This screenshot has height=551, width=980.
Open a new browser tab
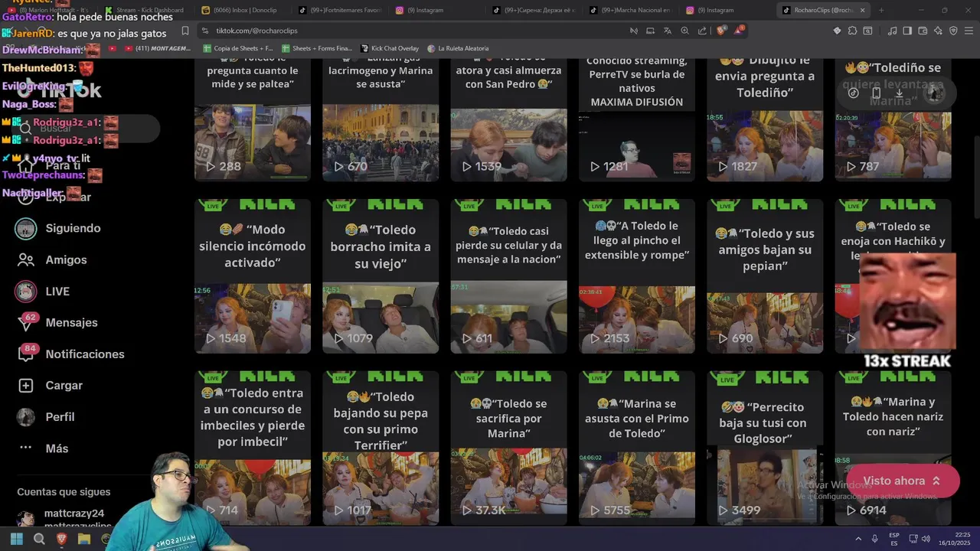pyautogui.click(x=881, y=10)
